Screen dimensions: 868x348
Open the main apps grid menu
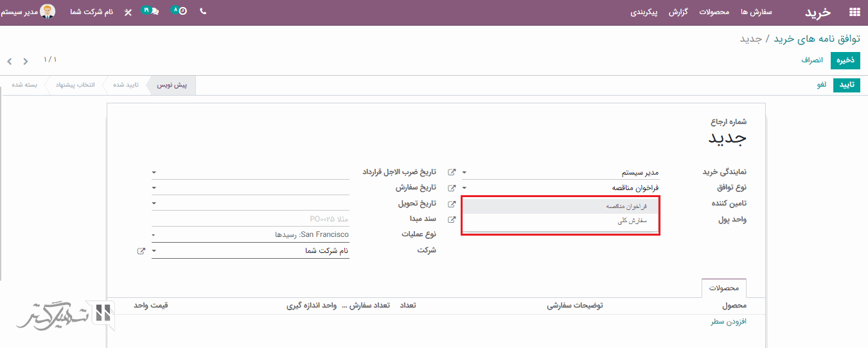pyautogui.click(x=854, y=12)
